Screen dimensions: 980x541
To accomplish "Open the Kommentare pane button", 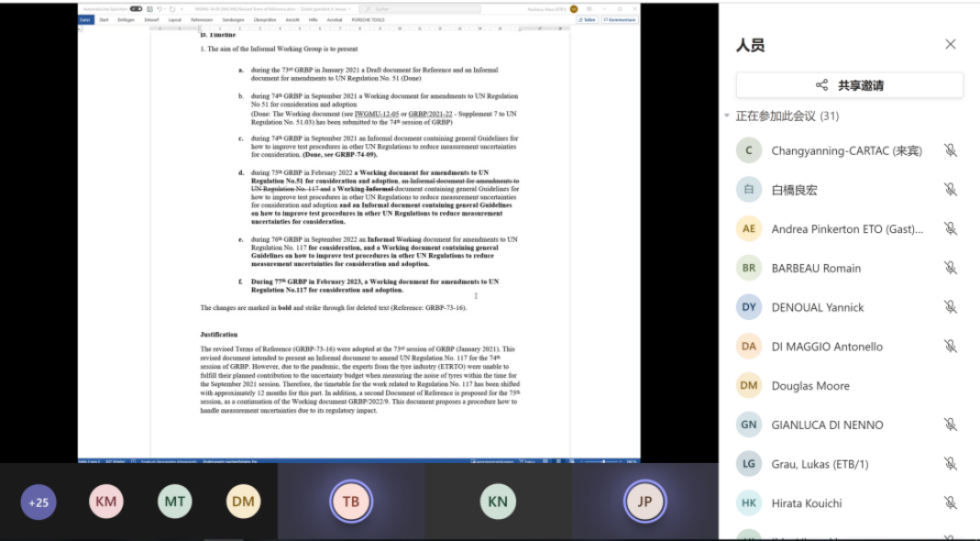I will (619, 18).
